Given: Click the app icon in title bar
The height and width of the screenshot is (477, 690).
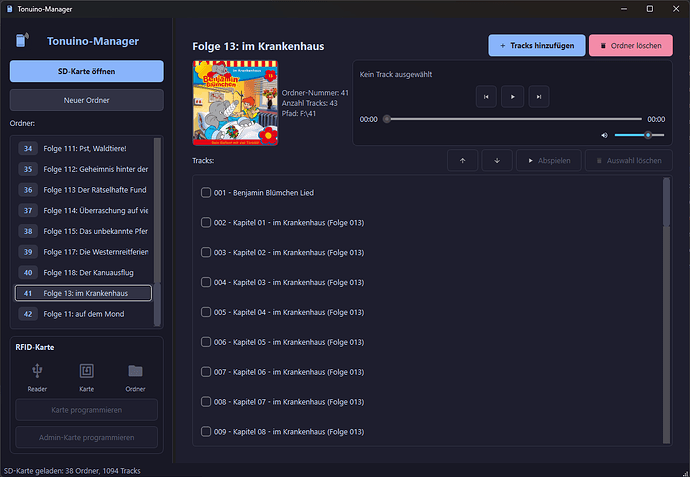Looking at the screenshot, I should click(9, 9).
